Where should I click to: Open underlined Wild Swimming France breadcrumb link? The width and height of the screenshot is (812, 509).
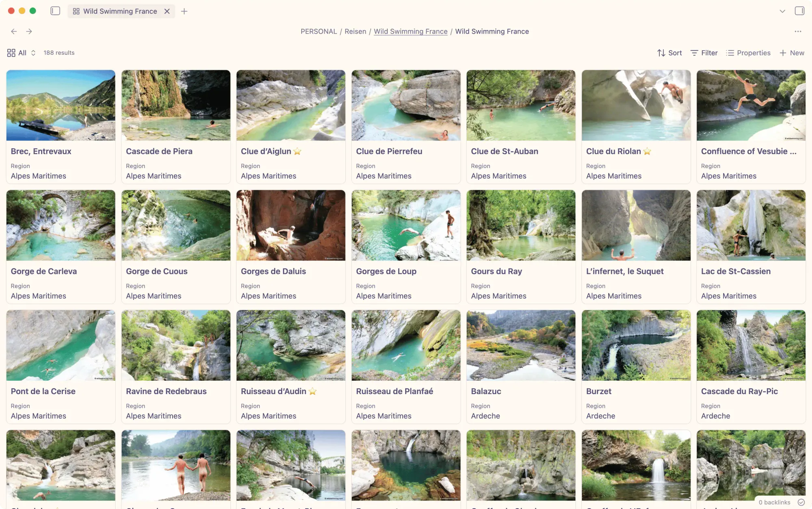click(410, 31)
